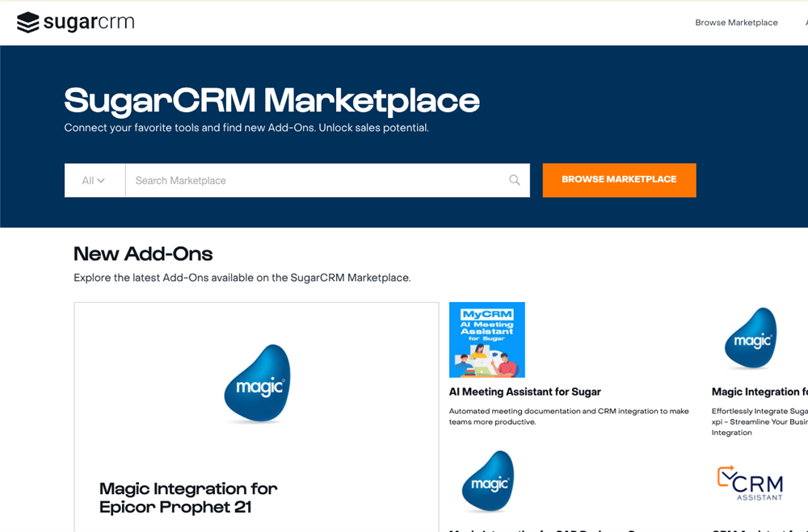Click the Explore the latest Add-Ons subtitle
Viewport: 808px width, 532px height.
click(x=242, y=278)
